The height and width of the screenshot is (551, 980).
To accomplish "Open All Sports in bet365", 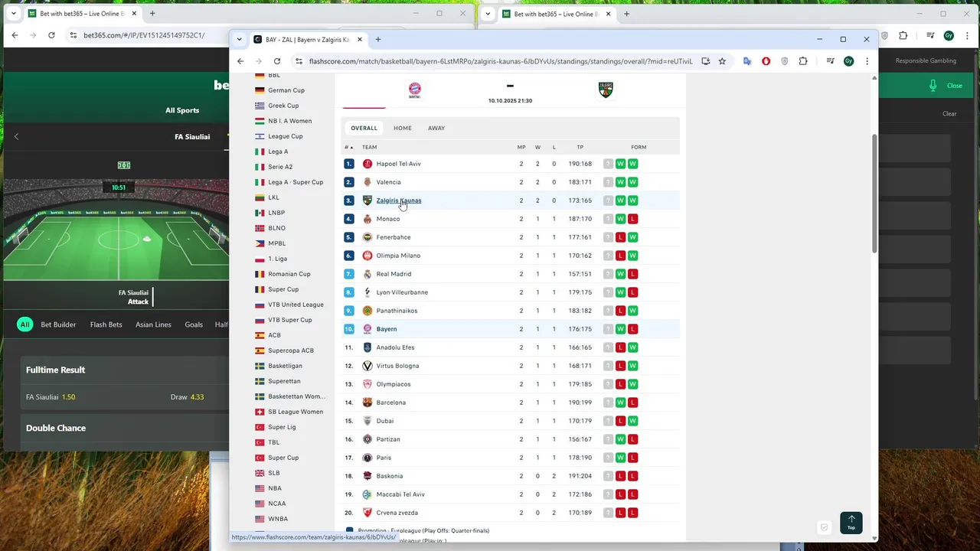I will pos(182,110).
